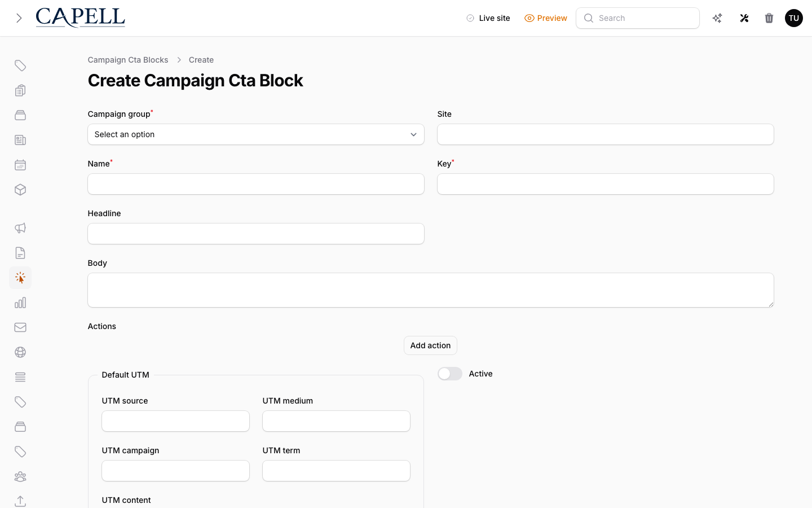Open the trash bin icon in header
Screen dimensions: 812x508
point(769,18)
